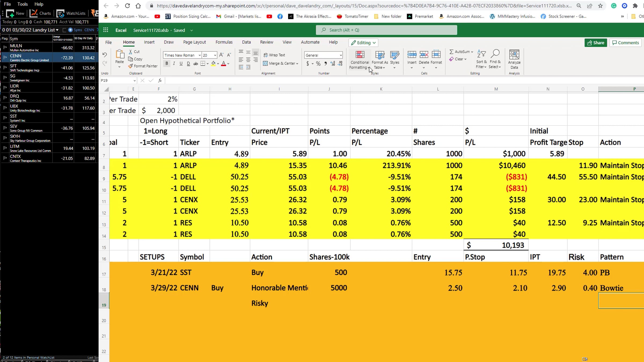Open the Page Layout ribbon tab
This screenshot has width=644, height=362.
pyautogui.click(x=195, y=42)
